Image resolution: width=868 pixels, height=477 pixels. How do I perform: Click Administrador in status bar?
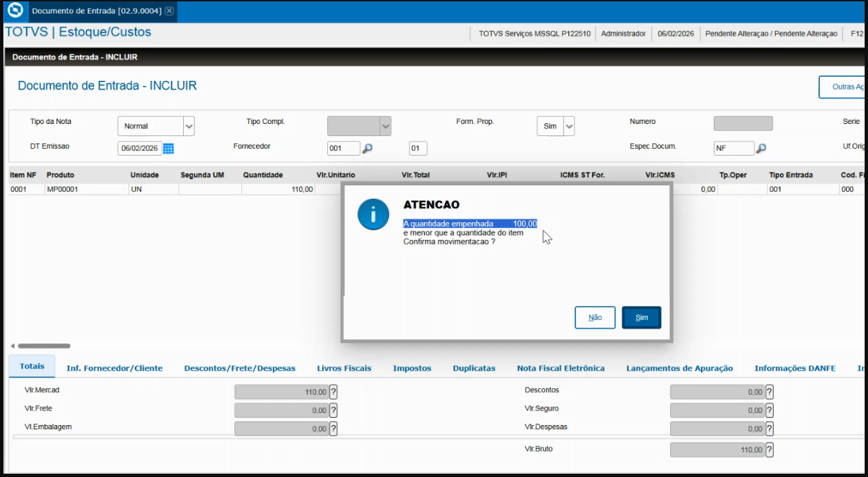pos(623,34)
